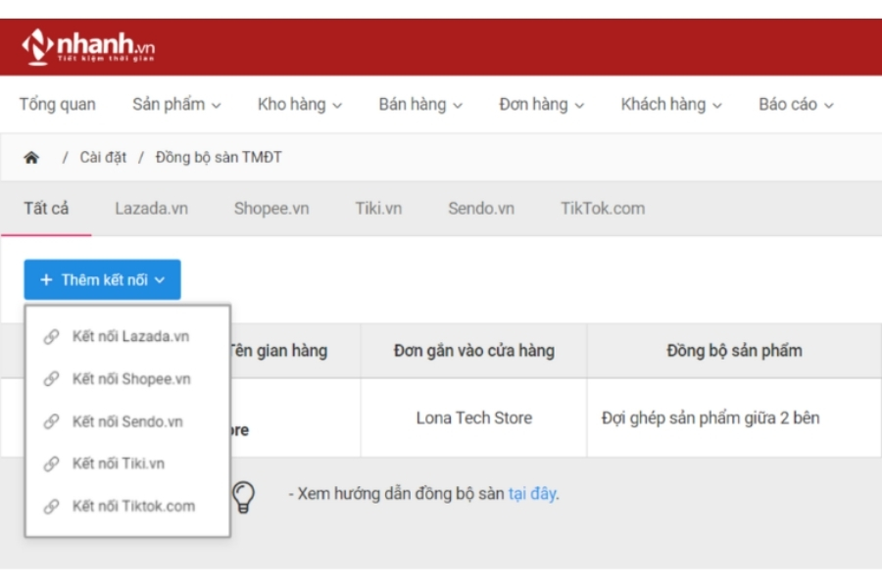Open the tại đây guide link
882x588 pixels.
tap(532, 494)
